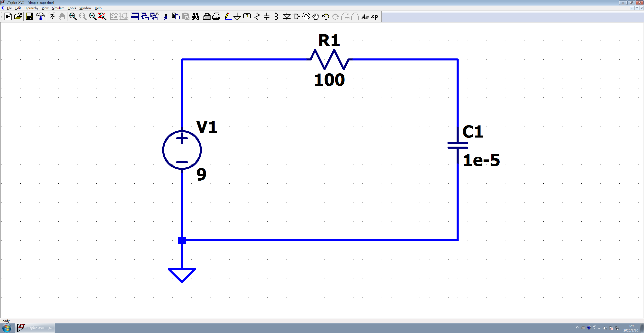
Task: Open the Simulate menu
Action: pyautogui.click(x=58, y=8)
